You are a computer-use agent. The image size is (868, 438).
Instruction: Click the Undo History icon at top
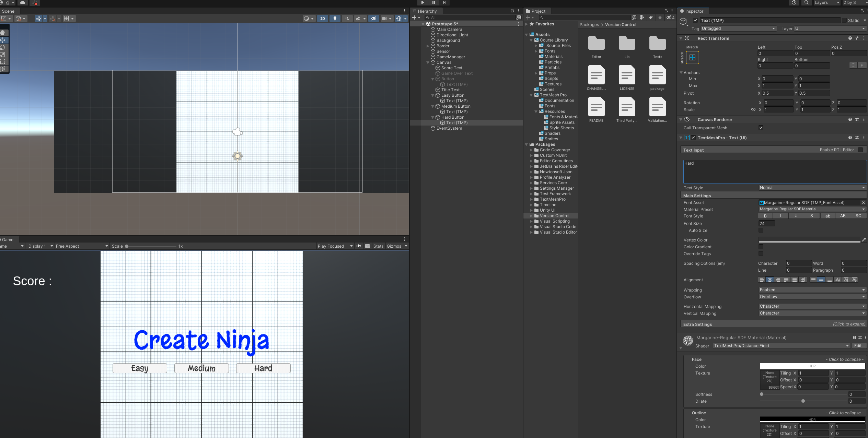794,3
